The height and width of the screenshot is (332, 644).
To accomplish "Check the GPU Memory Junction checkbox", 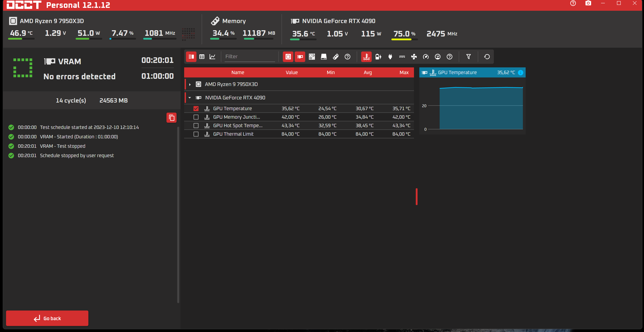I will (196, 117).
